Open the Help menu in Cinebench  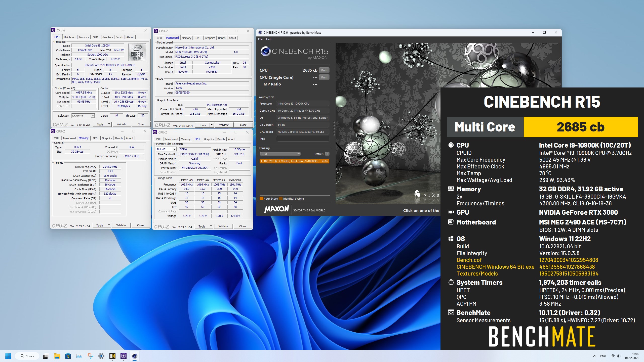click(x=269, y=39)
